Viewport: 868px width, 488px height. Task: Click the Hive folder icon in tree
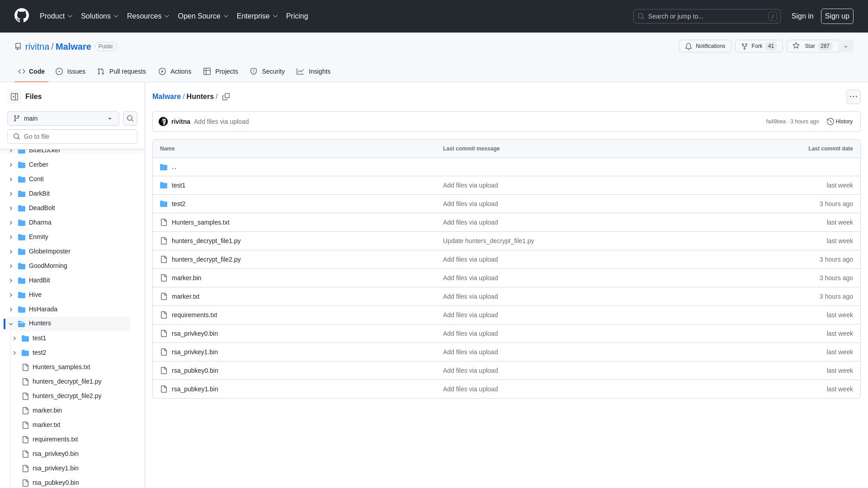pos(22,295)
